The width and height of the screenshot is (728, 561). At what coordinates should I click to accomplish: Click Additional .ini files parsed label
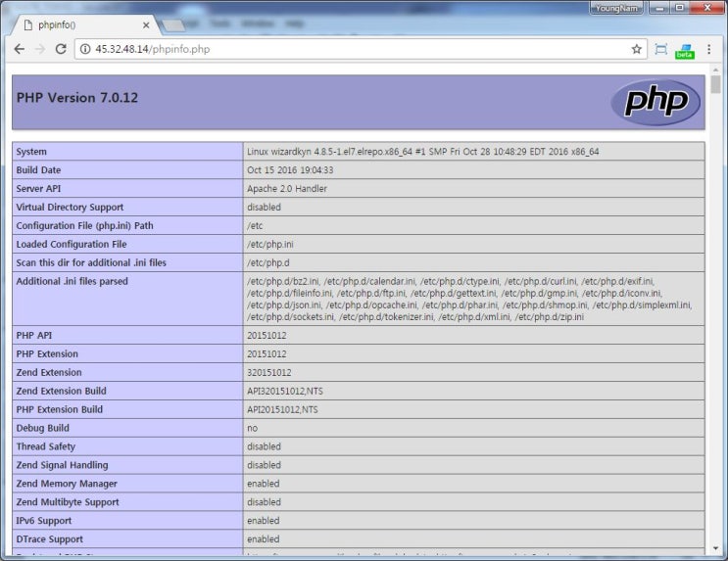(72, 281)
